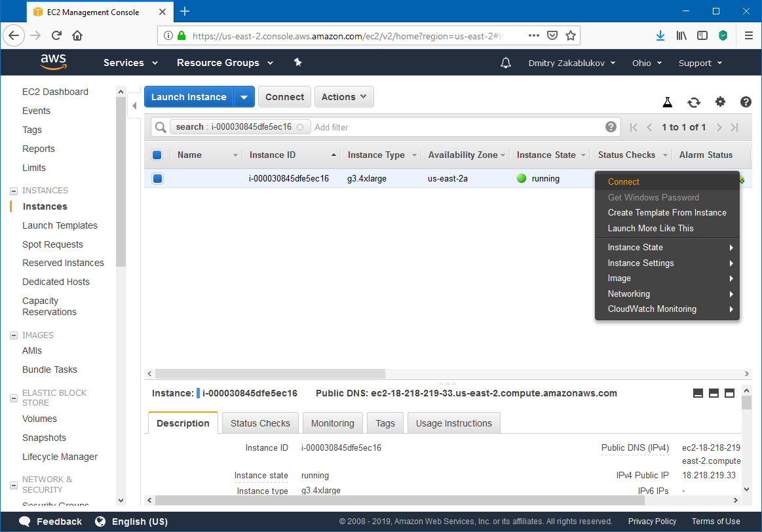Screen dimensions: 762x532
Task: Click the search magnifier icon
Action: click(x=161, y=127)
